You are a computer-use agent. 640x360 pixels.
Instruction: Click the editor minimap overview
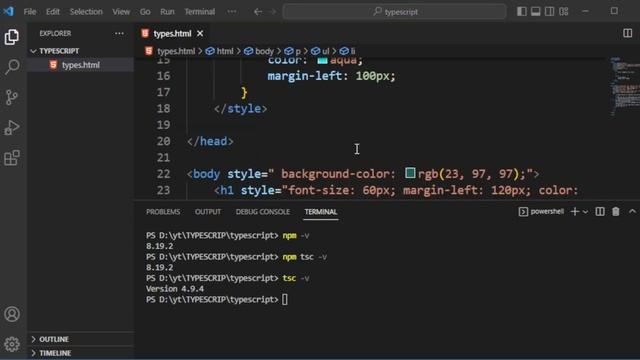(x=624, y=87)
